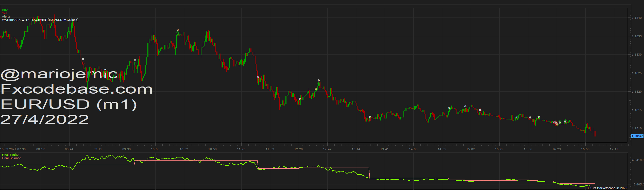Click the red Sell legend label
Screen dimensions: 644x190
[5, 13]
